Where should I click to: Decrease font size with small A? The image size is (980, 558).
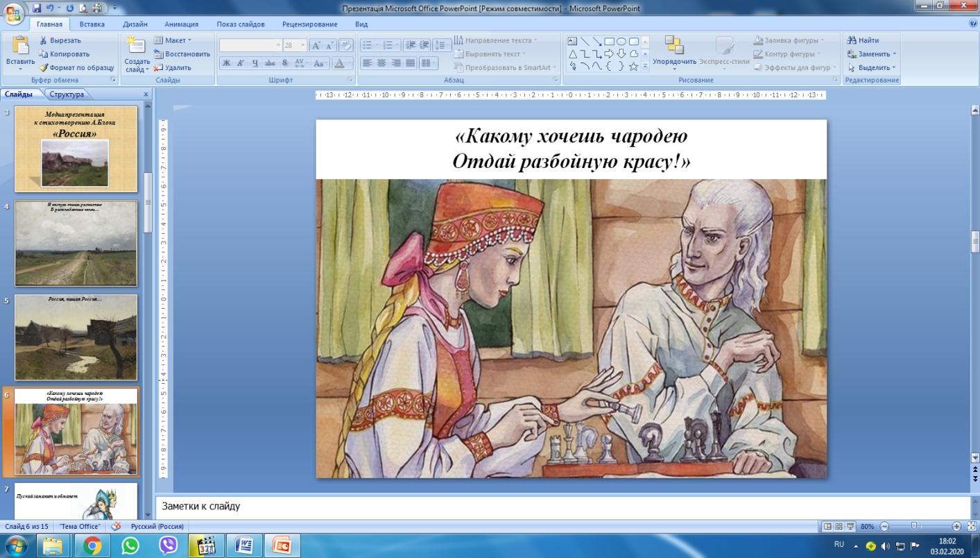pyautogui.click(x=330, y=45)
